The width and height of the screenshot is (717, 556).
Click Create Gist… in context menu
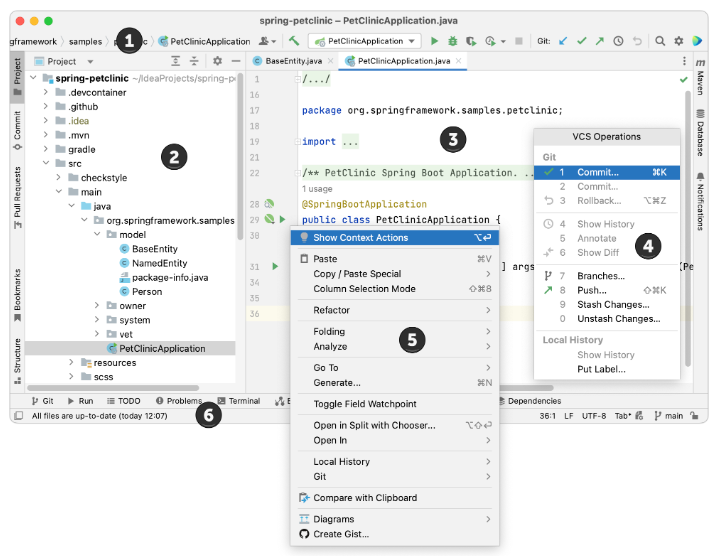point(395,534)
